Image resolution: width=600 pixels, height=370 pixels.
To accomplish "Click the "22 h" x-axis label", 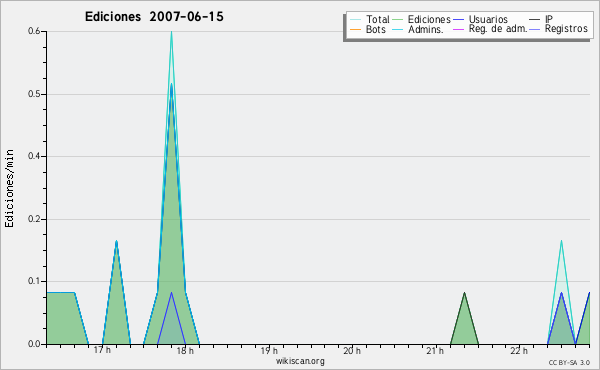I will click(x=519, y=350).
